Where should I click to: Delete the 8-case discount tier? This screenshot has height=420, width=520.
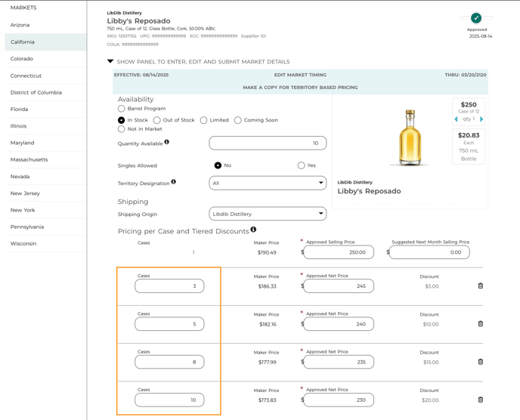coord(480,362)
